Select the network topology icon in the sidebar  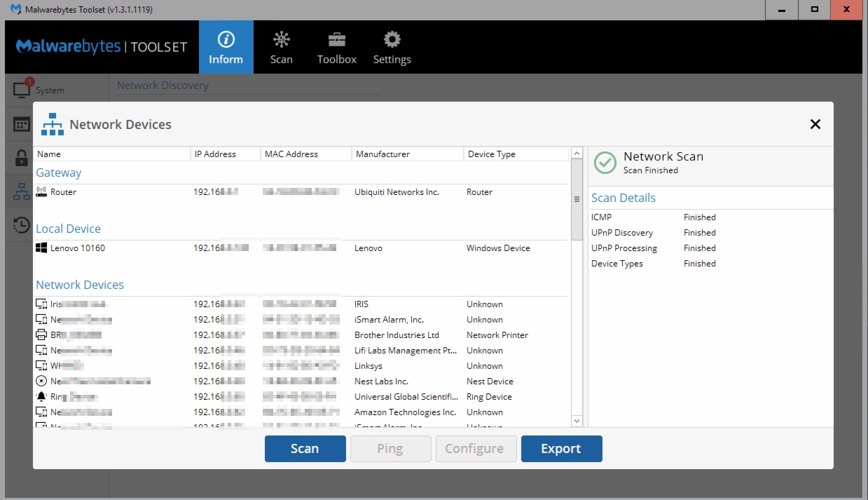(19, 190)
